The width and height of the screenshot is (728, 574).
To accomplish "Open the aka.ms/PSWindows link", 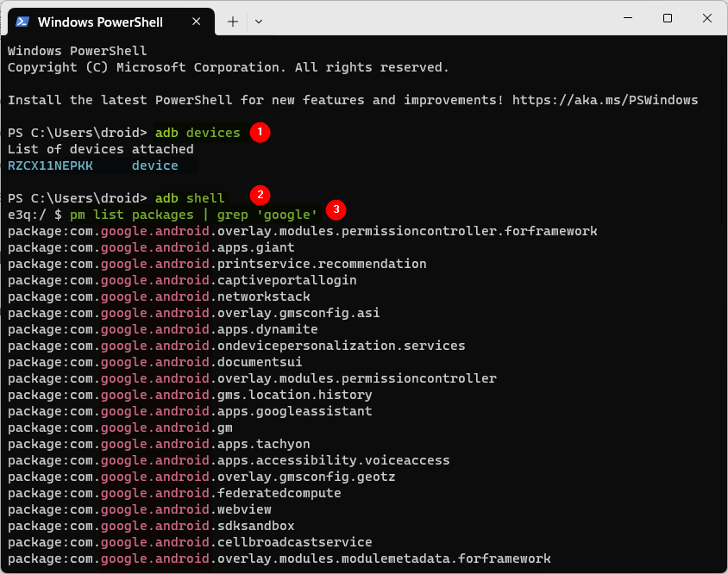I will click(x=605, y=100).
